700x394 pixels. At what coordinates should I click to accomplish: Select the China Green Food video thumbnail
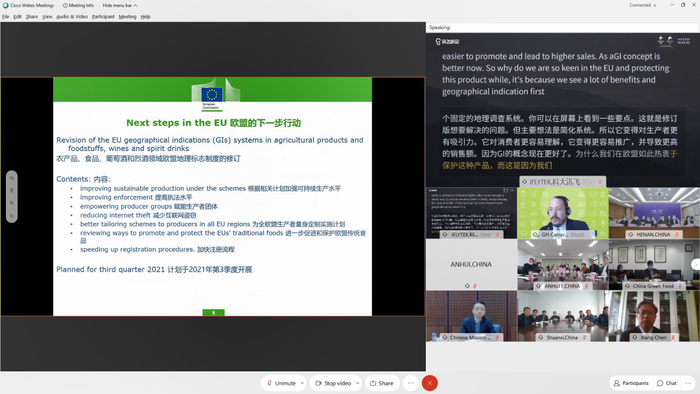click(x=654, y=265)
